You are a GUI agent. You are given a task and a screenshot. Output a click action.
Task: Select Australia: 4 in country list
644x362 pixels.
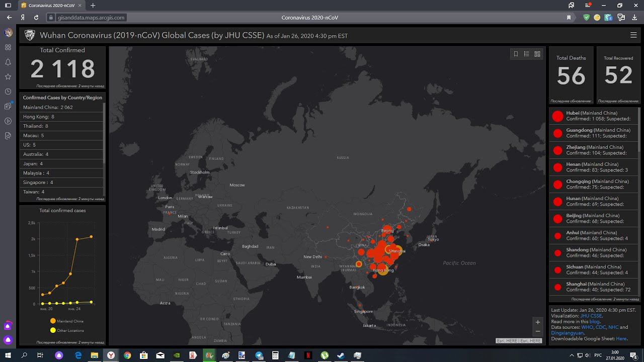(x=61, y=154)
